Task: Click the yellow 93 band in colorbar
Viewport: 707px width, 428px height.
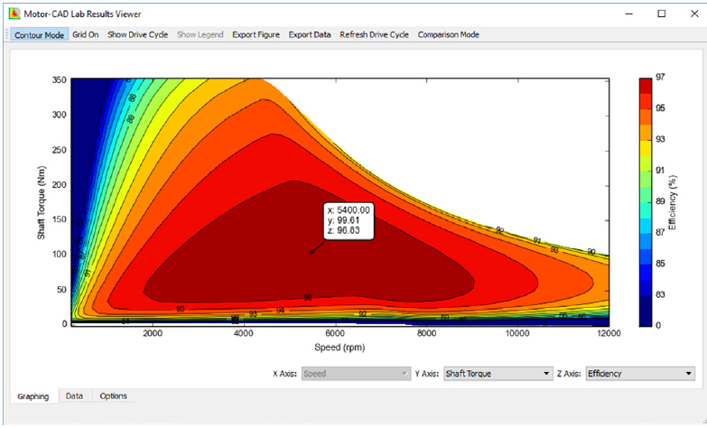Action: click(645, 148)
